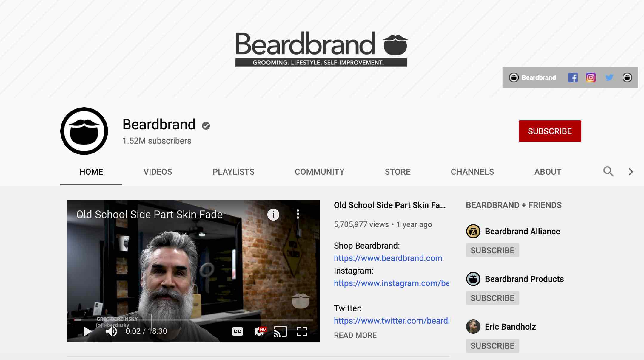Show video info card icon
The image size is (644, 360).
coord(273,215)
